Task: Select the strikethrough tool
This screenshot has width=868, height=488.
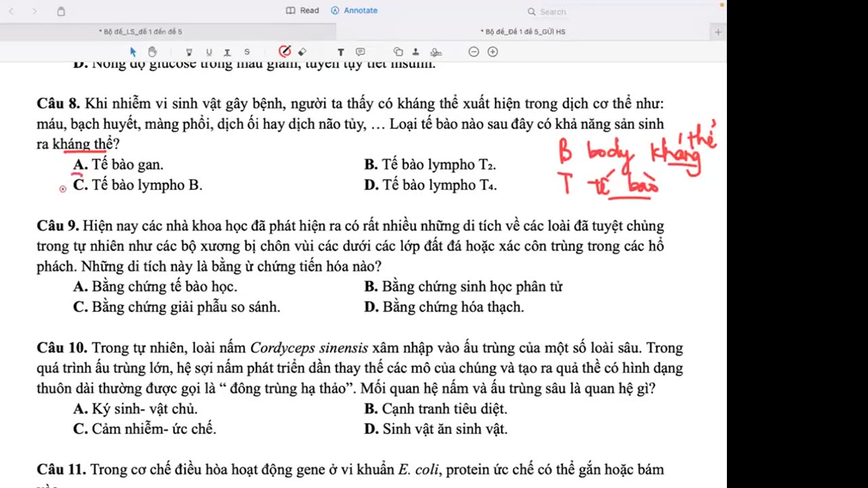Action: click(x=247, y=52)
